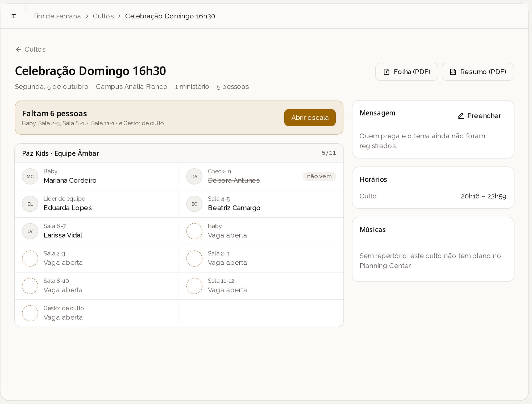Click the 'não vem' badge
Screen dimensions: 532x404
(x=319, y=176)
